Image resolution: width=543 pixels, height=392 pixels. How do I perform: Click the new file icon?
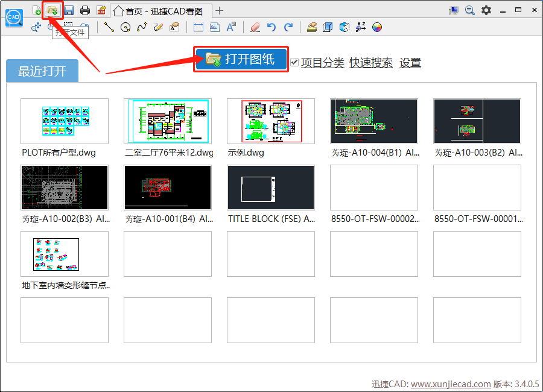coord(36,10)
